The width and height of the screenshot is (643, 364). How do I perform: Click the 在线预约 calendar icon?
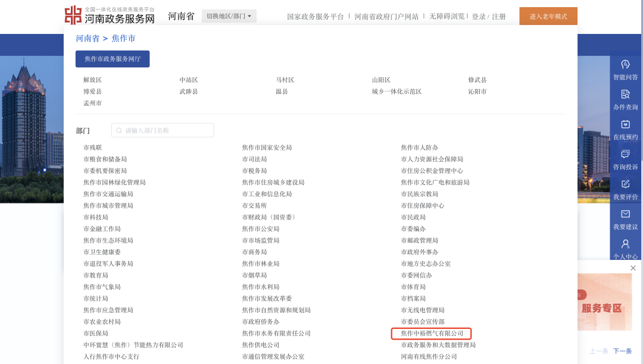pos(625,124)
